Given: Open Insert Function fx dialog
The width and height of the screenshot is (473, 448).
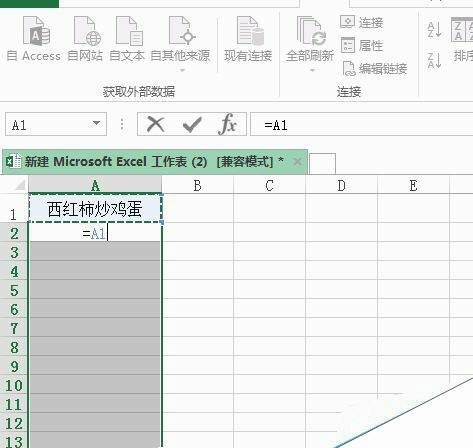Looking at the screenshot, I should [x=228, y=124].
